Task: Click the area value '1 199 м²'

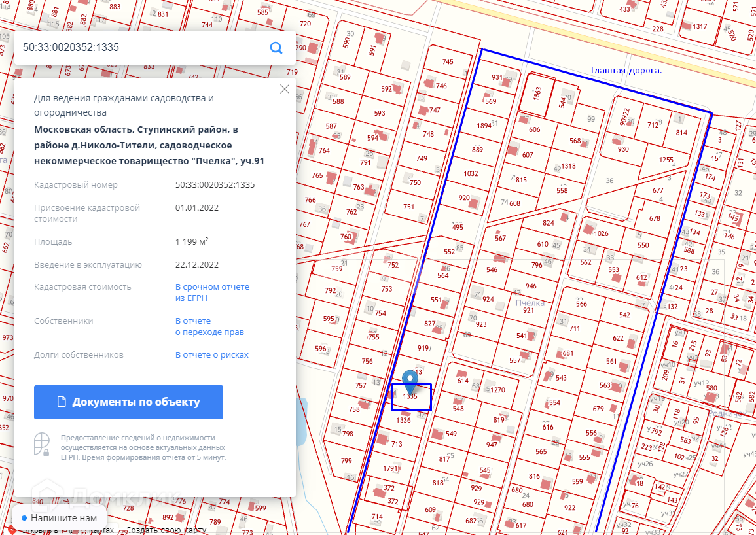Action: click(x=192, y=241)
